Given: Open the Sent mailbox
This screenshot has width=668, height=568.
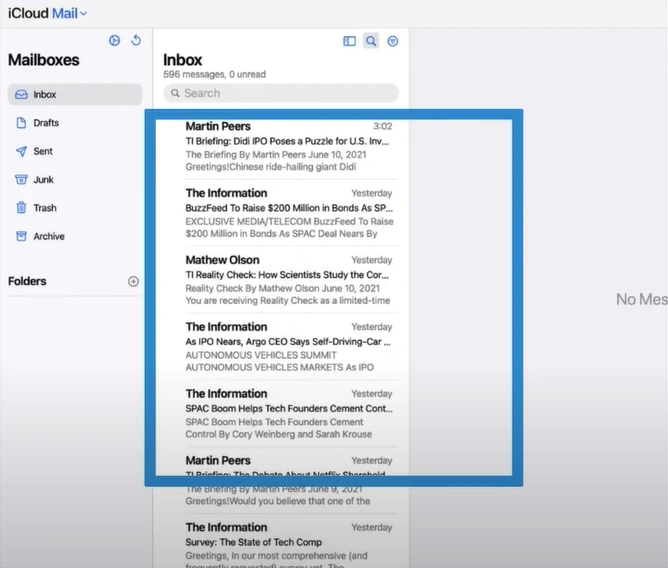Looking at the screenshot, I should [75, 151].
